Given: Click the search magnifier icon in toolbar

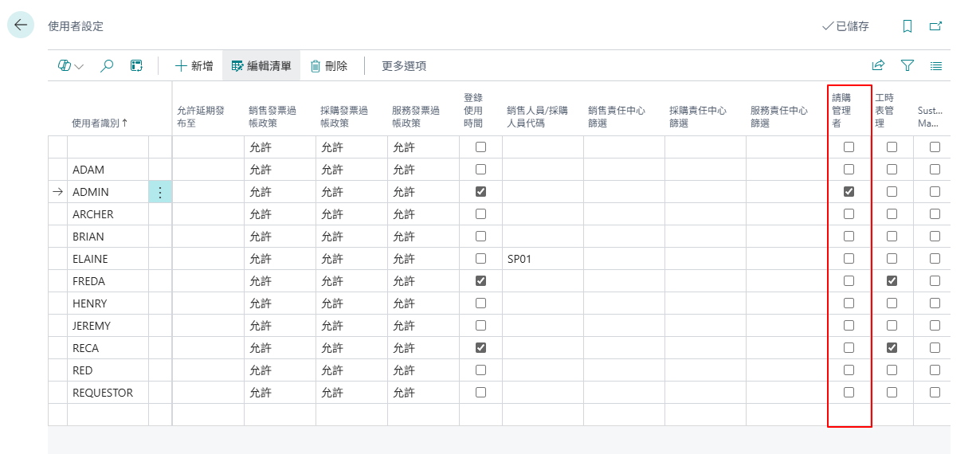Looking at the screenshot, I should tap(106, 66).
